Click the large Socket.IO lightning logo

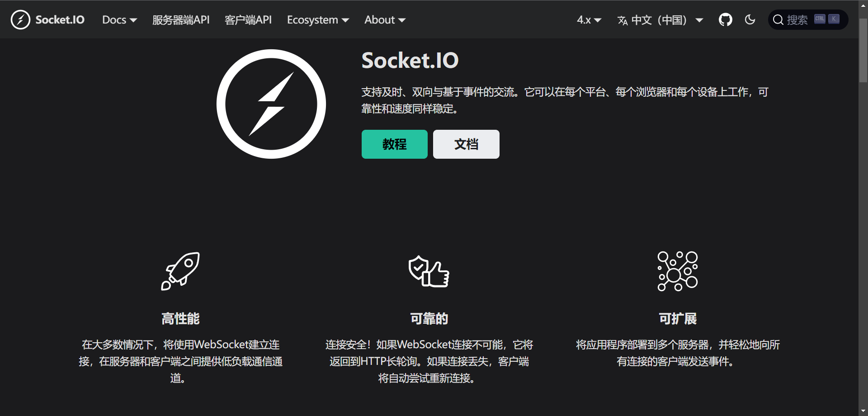point(271,104)
